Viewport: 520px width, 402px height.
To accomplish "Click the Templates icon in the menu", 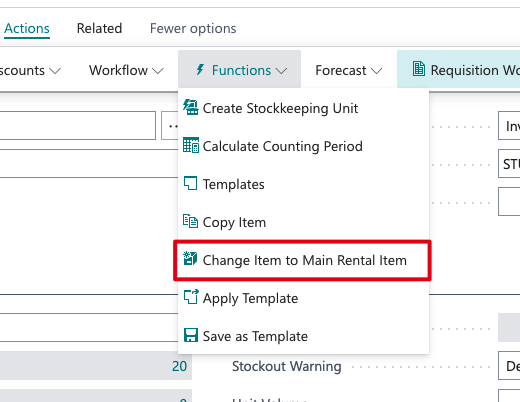I will pyautogui.click(x=191, y=183).
